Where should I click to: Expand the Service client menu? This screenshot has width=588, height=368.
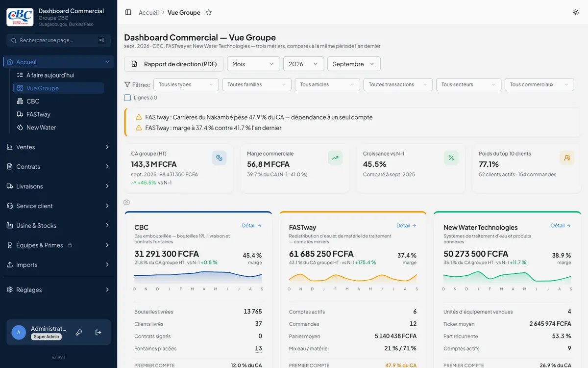(x=58, y=206)
